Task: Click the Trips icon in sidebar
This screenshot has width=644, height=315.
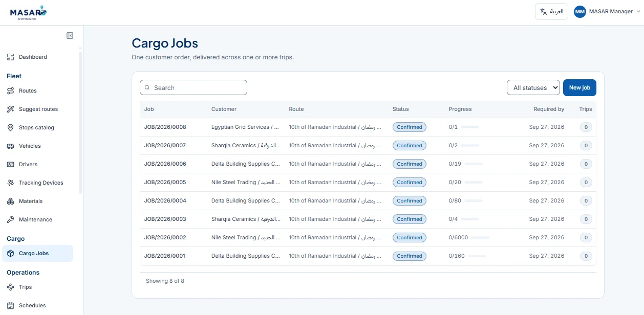Action: pyautogui.click(x=10, y=287)
